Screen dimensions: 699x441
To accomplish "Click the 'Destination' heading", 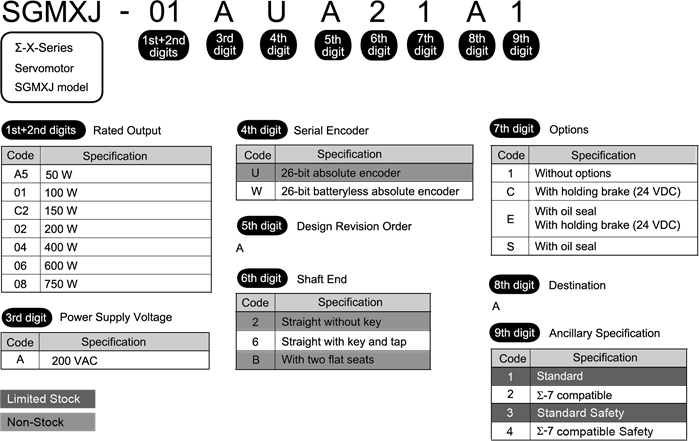I will tap(577, 285).
